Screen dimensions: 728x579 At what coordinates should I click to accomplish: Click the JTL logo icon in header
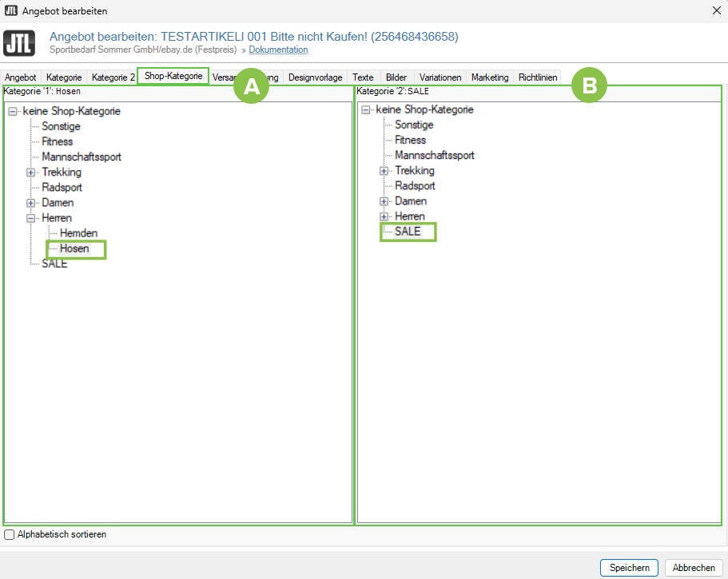[x=19, y=43]
